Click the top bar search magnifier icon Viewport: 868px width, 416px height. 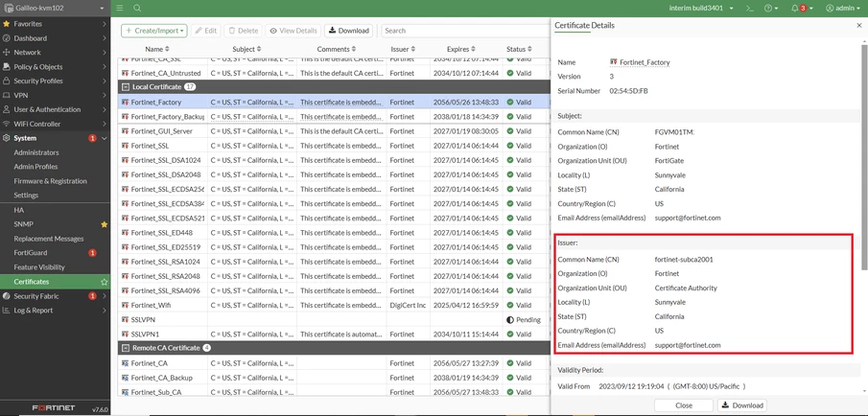pyautogui.click(x=137, y=9)
